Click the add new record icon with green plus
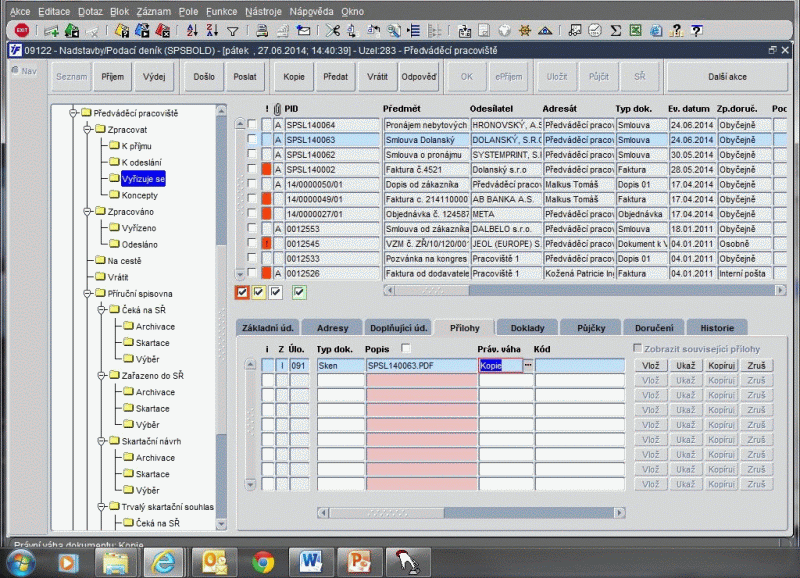The height and width of the screenshot is (578, 800). 51,31
